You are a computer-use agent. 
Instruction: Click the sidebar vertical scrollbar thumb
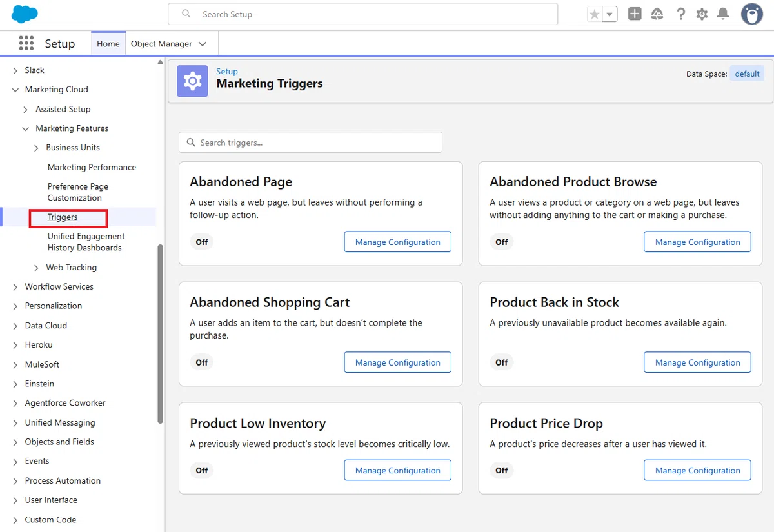click(161, 334)
